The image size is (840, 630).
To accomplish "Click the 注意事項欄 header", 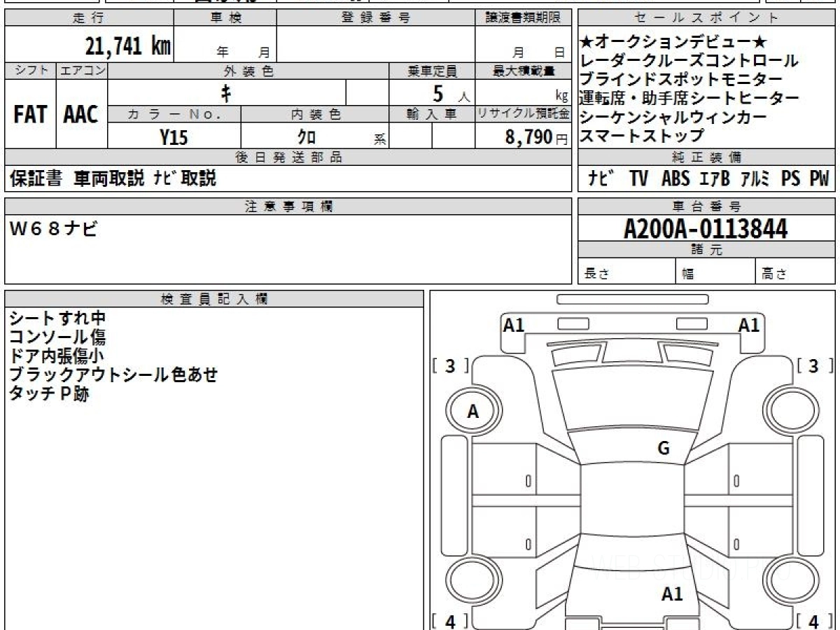I will point(288,206).
